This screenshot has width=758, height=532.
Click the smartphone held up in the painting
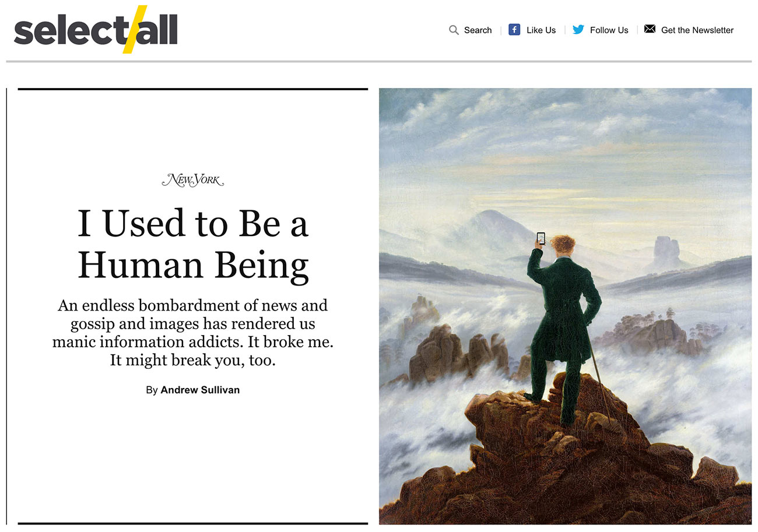(541, 238)
